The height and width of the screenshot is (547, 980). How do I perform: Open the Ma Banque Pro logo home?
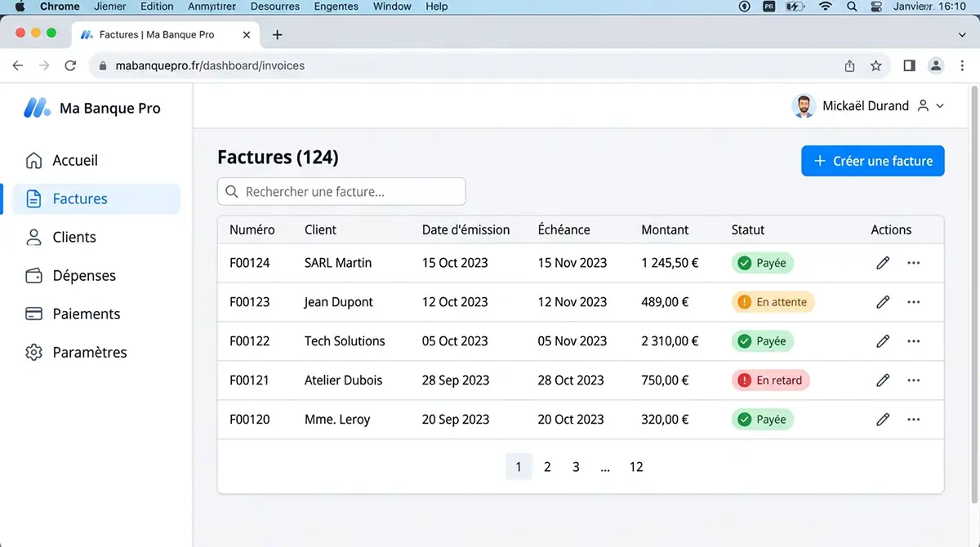coord(92,108)
